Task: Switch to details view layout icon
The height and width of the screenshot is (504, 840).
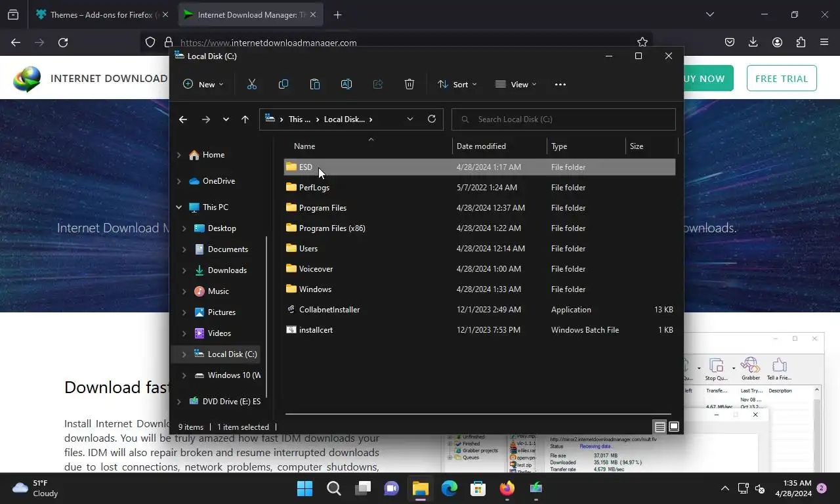Action: pyautogui.click(x=660, y=427)
